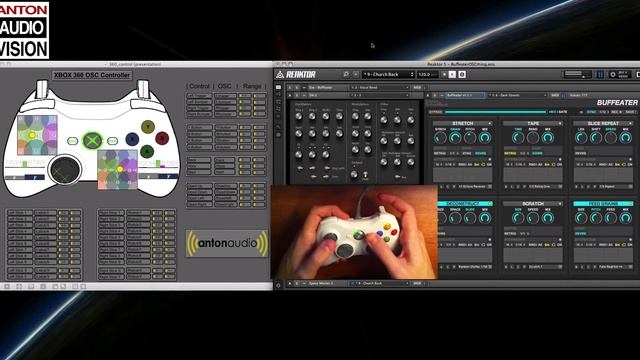Click the antonaudio logo banner
Screen dimensions: 640x360
tap(227, 244)
